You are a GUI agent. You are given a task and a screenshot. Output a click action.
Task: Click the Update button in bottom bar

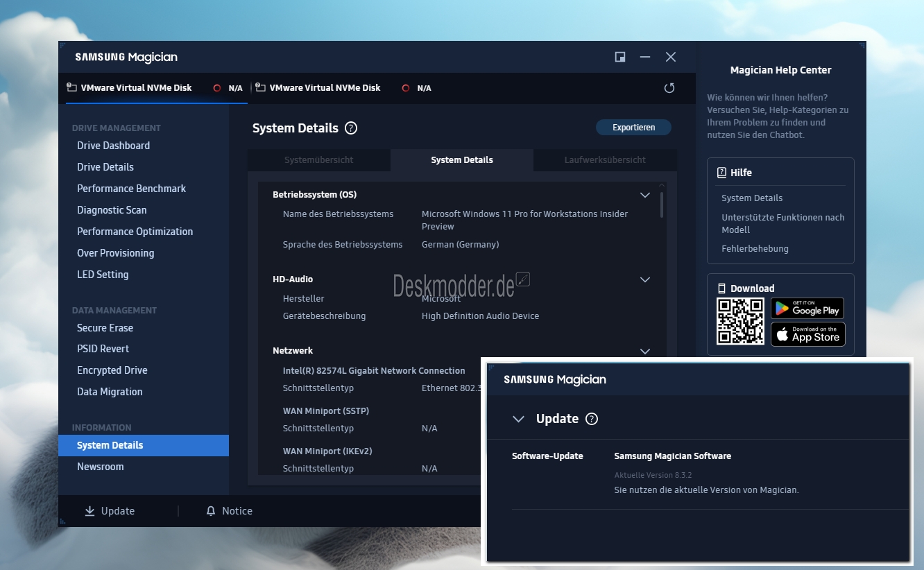coord(110,511)
